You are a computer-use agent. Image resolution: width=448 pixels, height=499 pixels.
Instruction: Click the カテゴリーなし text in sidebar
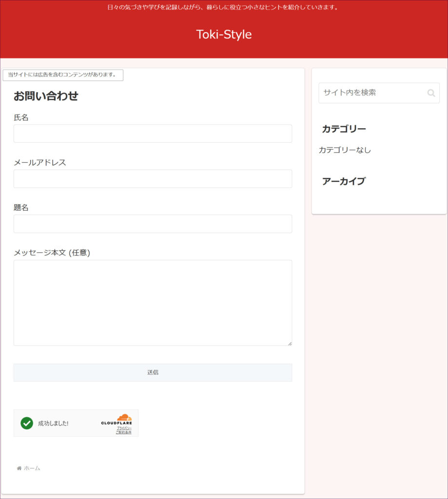click(345, 150)
